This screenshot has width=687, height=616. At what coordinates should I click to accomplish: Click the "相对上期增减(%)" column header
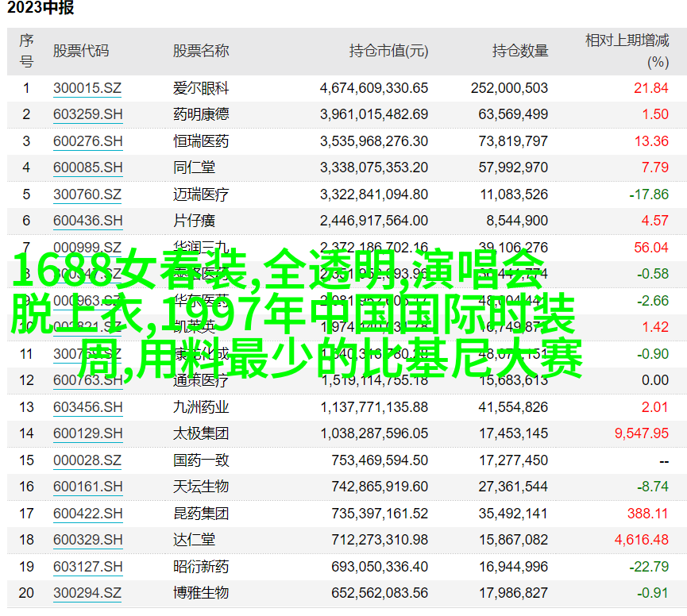pos(627,51)
